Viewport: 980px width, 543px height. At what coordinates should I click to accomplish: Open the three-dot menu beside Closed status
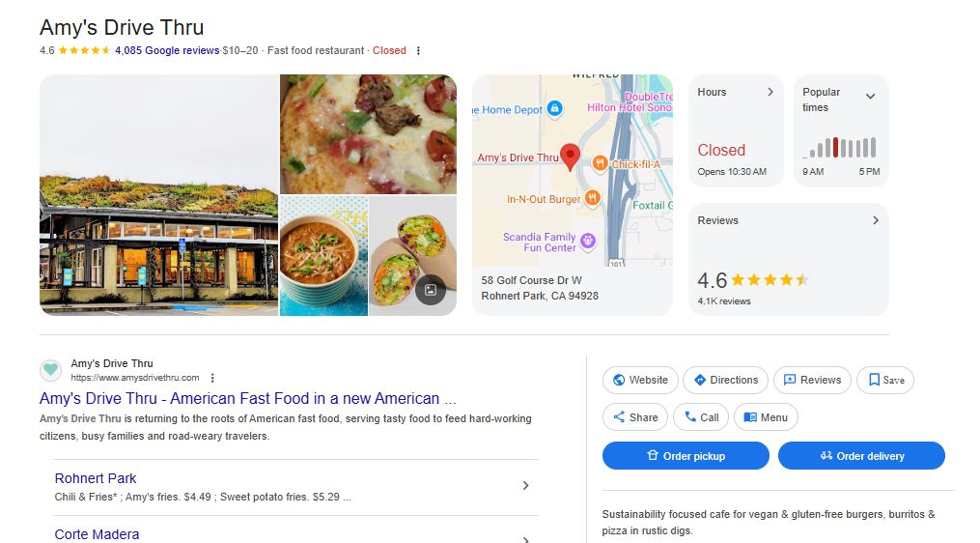point(418,51)
